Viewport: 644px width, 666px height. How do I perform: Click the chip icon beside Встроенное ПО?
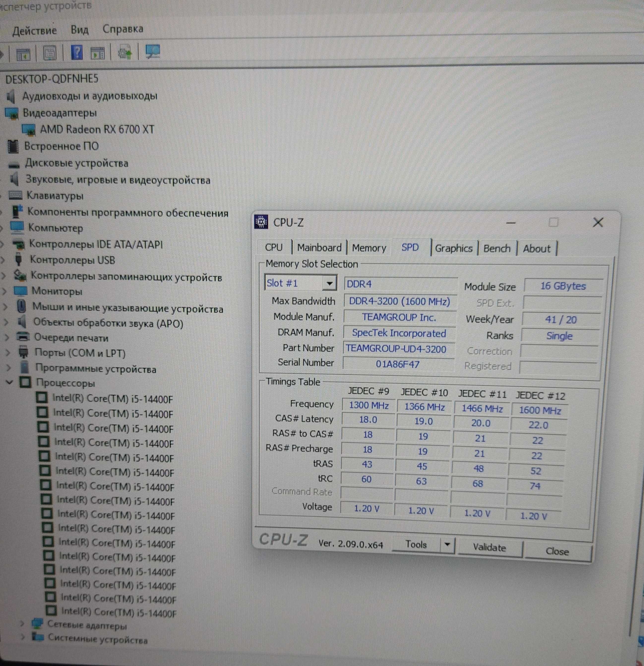pos(13,146)
